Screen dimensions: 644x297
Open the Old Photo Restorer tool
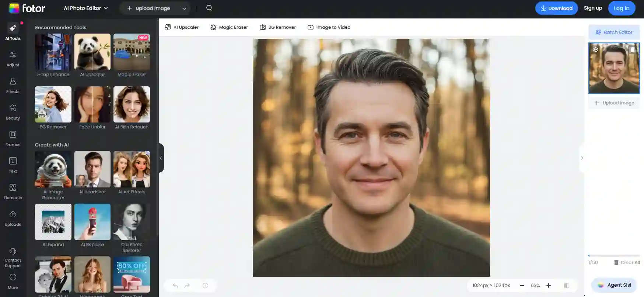coord(132,222)
